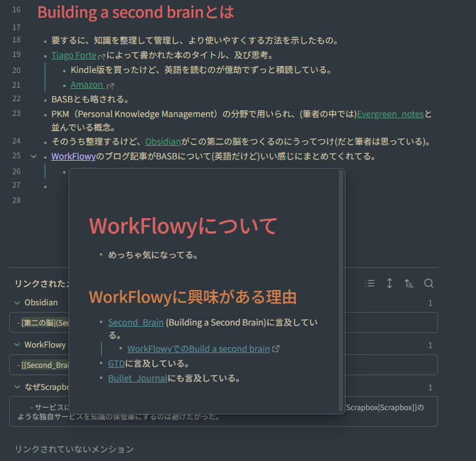Viewport: 476px width, 461px height.
Task: Open the Obsidian link in line 24
Action: click(x=163, y=142)
